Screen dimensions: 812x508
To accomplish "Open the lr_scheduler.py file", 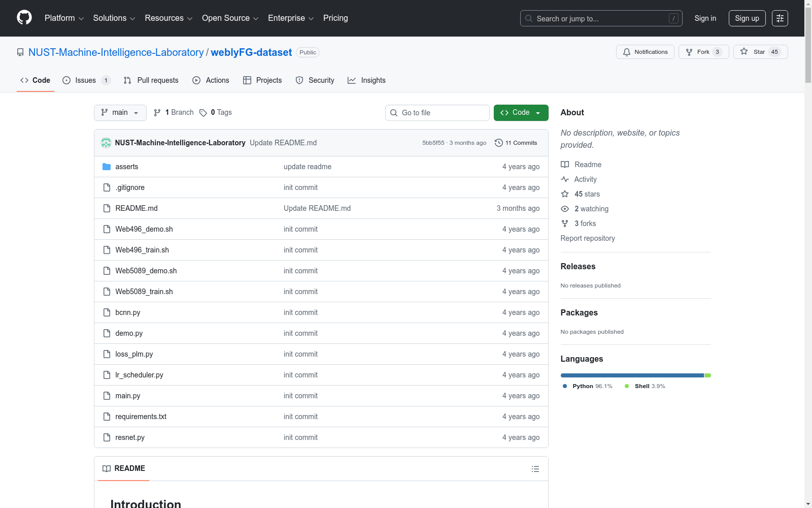I will (139, 375).
